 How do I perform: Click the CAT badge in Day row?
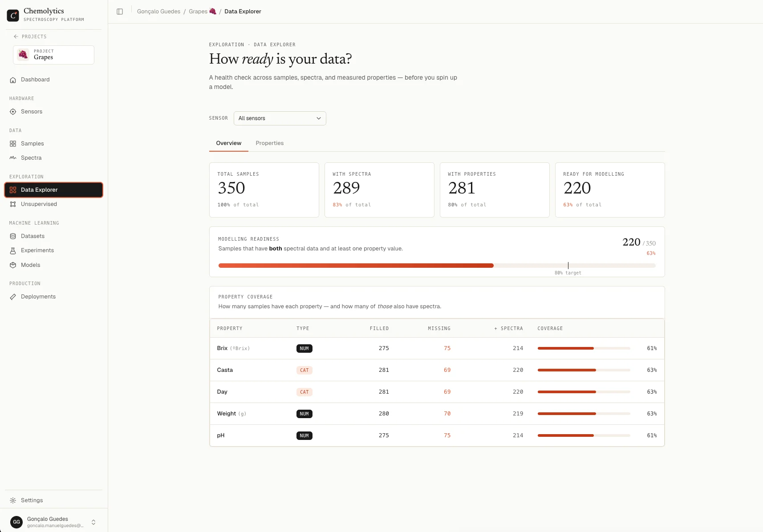click(304, 392)
